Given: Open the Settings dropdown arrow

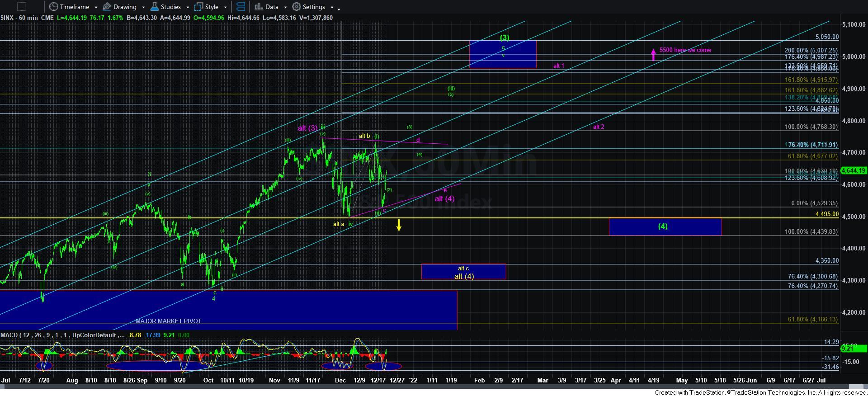Looking at the screenshot, I should click(x=332, y=7).
